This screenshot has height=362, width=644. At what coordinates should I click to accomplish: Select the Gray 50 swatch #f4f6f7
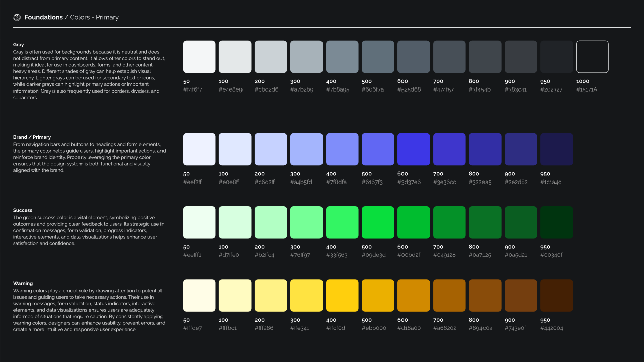pos(199,56)
